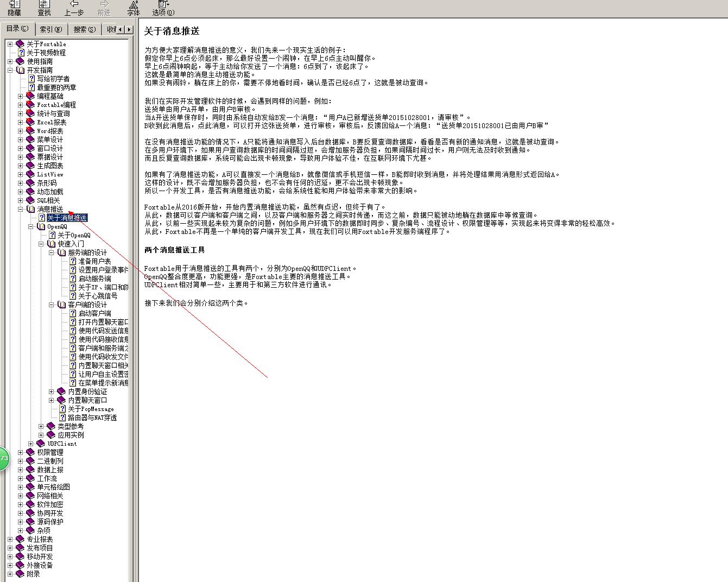Click the book icon beside Excel报表
The image size is (728, 582).
[30, 122]
